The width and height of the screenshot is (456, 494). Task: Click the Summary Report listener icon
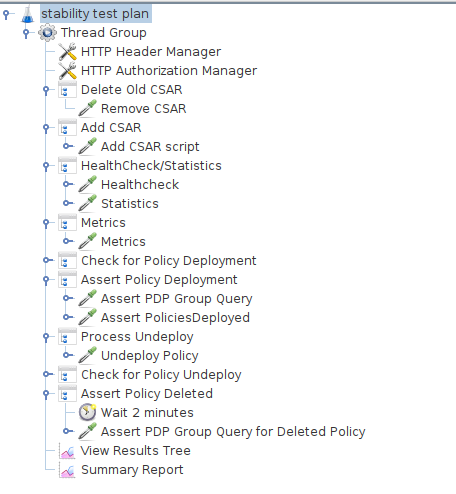click(67, 470)
